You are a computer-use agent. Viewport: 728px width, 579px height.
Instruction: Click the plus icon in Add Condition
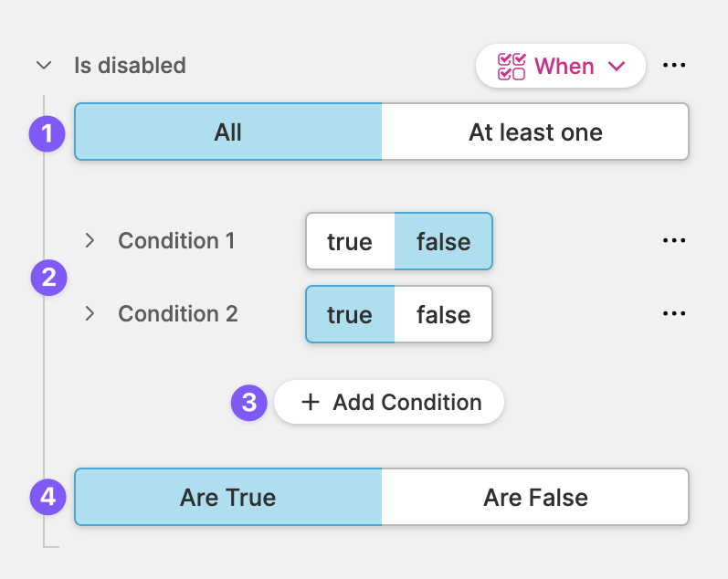coord(311,403)
